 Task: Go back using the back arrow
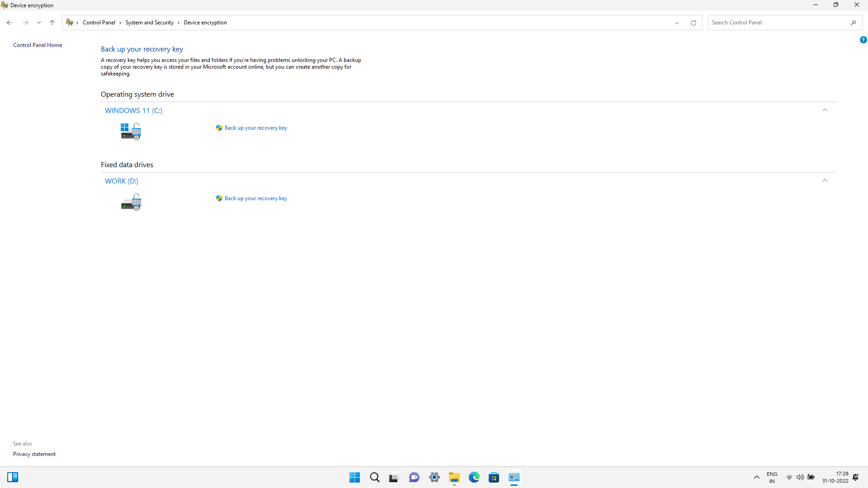pos(9,23)
